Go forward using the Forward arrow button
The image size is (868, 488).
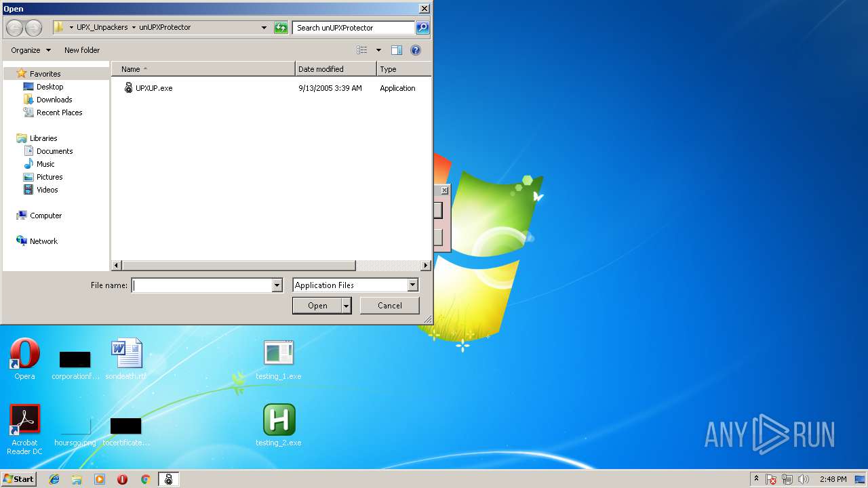click(33, 28)
